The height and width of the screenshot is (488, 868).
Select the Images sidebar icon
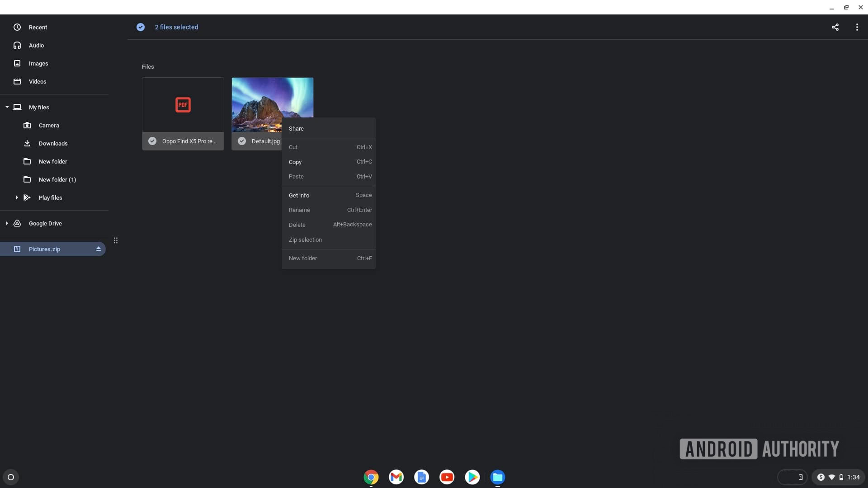[x=17, y=64]
